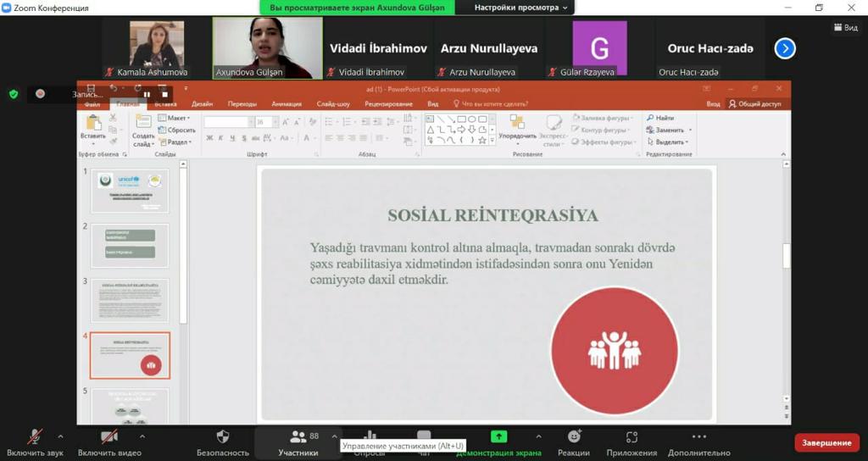
Task: Select the star shape in shapes gallery
Action: click(482, 140)
